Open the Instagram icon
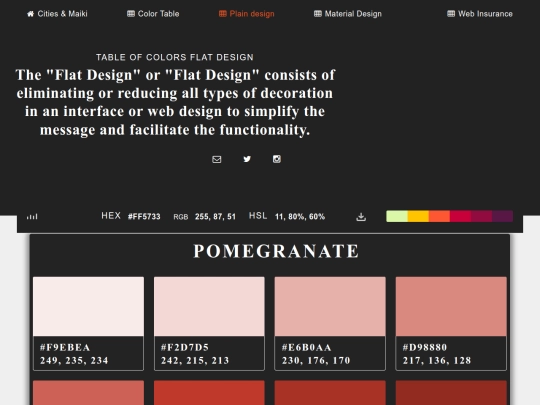 (277, 159)
